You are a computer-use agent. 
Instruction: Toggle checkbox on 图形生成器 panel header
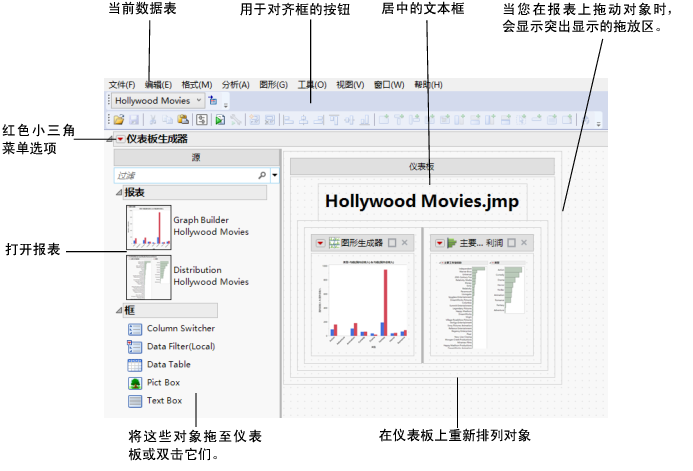click(x=392, y=242)
